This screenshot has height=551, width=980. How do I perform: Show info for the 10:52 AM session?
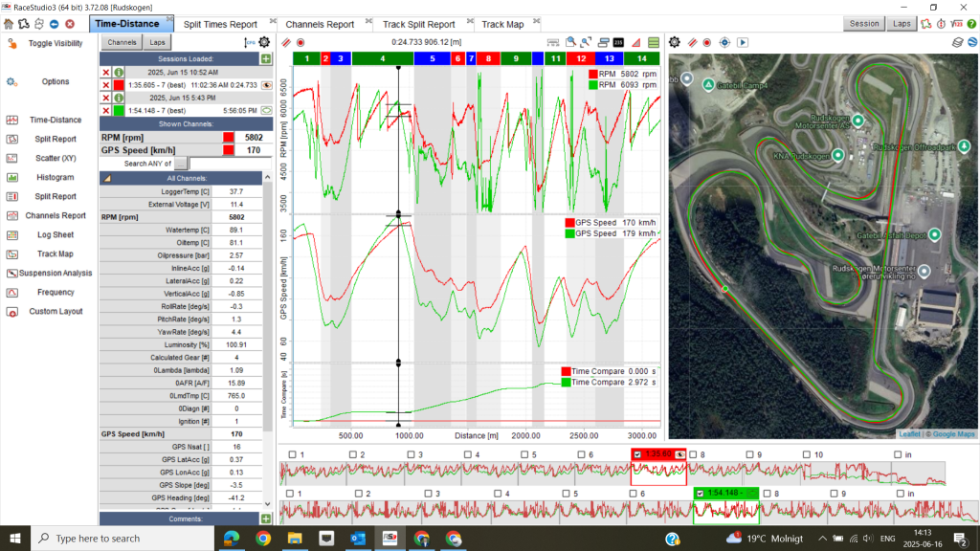[119, 73]
